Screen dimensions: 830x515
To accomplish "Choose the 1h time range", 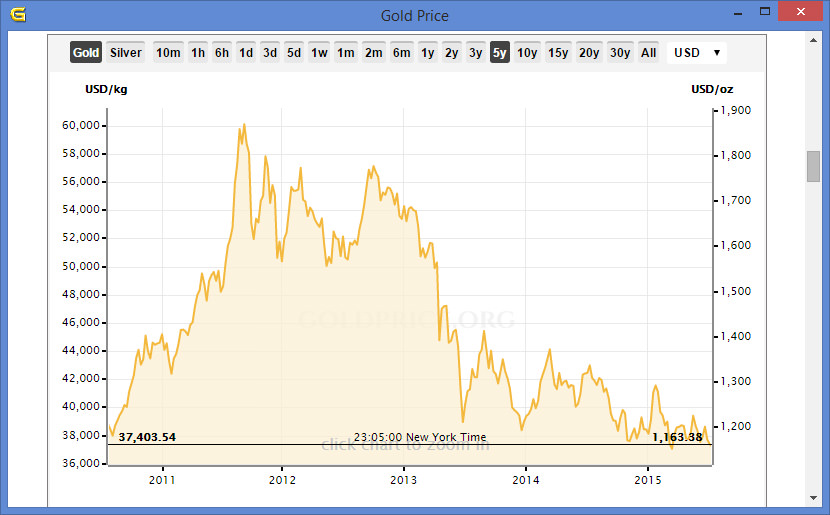I will tap(198, 53).
